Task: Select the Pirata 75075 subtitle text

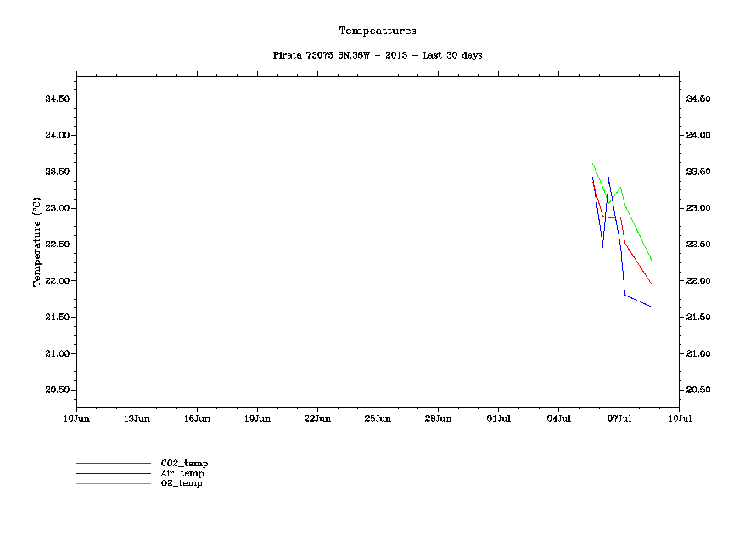Action: point(378,55)
